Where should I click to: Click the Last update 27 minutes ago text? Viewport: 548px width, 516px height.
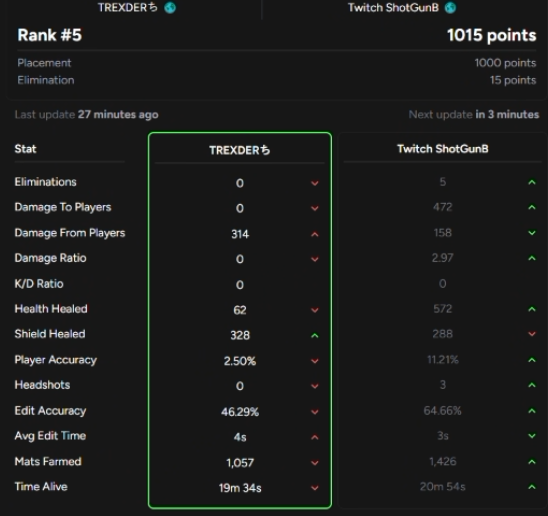pos(87,115)
